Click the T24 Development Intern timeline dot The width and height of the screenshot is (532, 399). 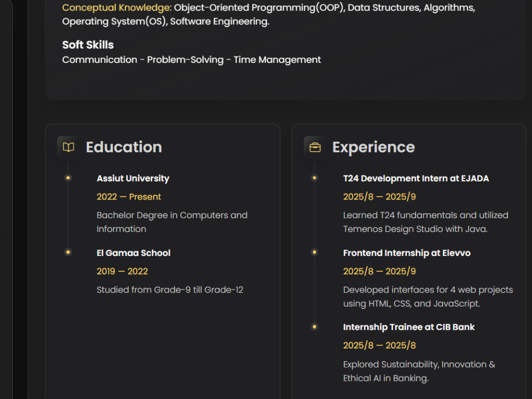click(314, 178)
